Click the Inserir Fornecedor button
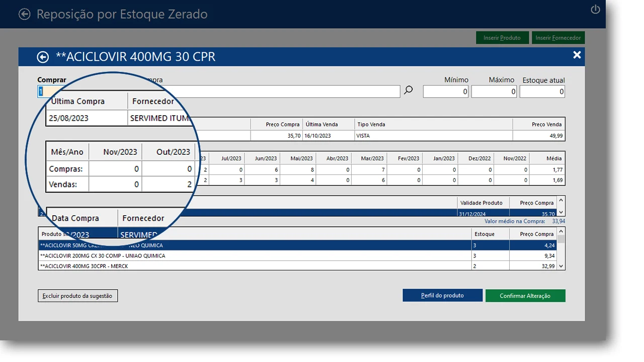This screenshot has height=362, width=644. pos(558,38)
